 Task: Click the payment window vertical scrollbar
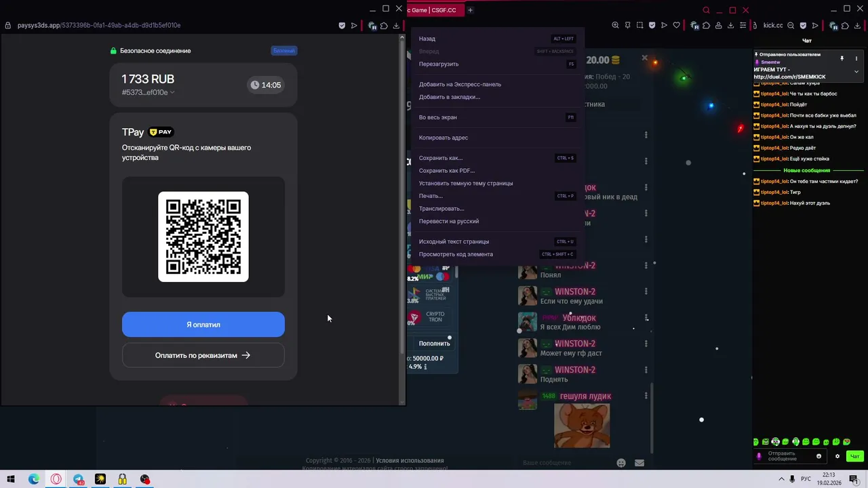pyautogui.click(x=402, y=197)
